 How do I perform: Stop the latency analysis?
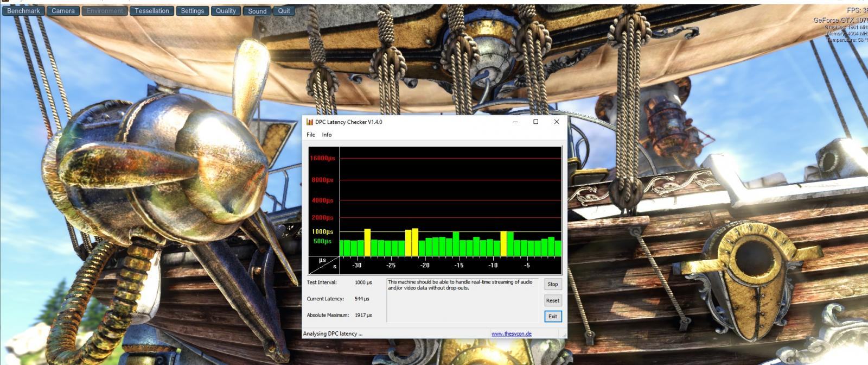pyautogui.click(x=553, y=284)
